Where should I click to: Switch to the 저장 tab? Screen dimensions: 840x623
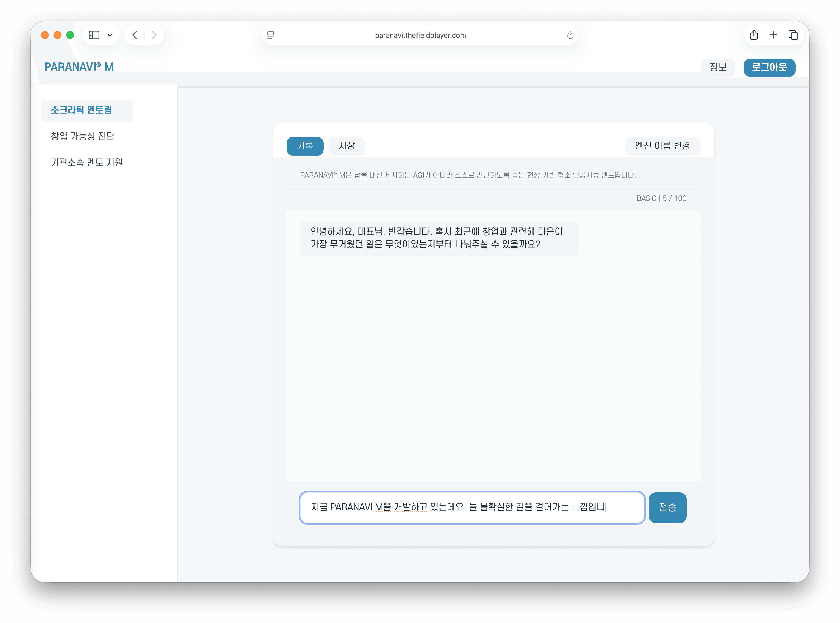coord(346,146)
